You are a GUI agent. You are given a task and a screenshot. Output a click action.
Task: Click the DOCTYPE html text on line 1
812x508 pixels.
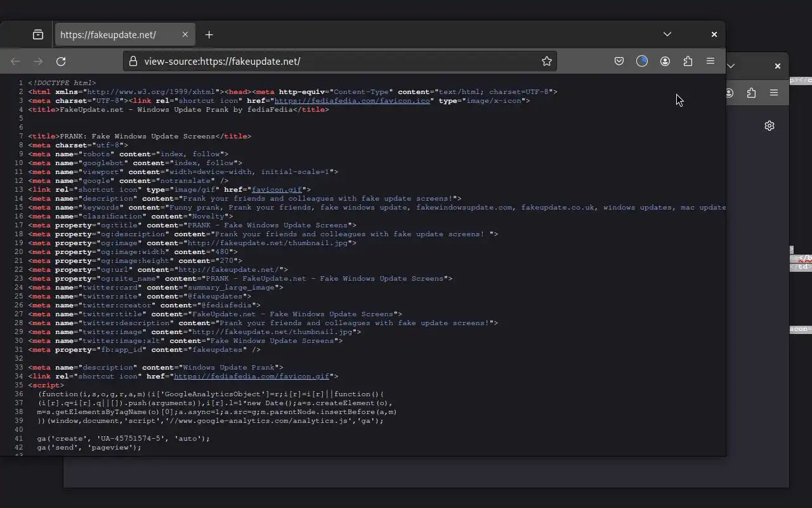[62, 83]
